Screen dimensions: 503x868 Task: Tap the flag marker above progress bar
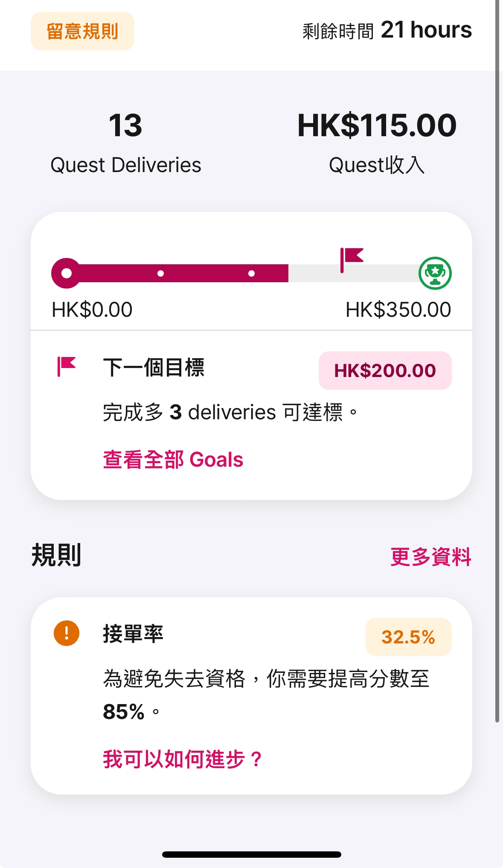pyautogui.click(x=352, y=260)
